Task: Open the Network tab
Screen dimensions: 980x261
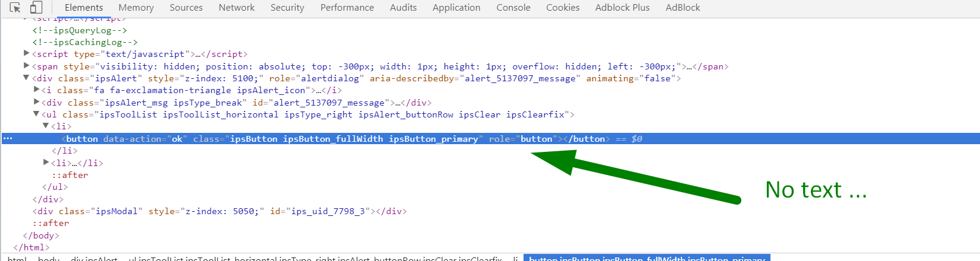Action: click(x=236, y=8)
